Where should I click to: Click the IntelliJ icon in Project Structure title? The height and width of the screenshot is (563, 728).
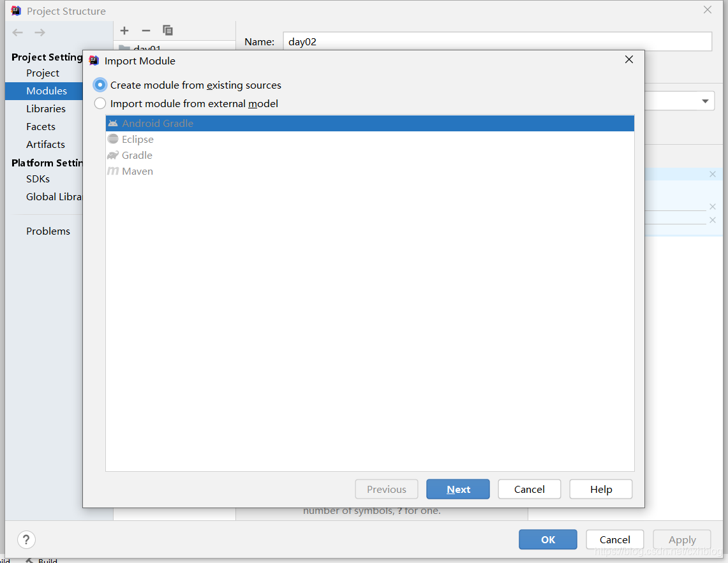coord(16,11)
